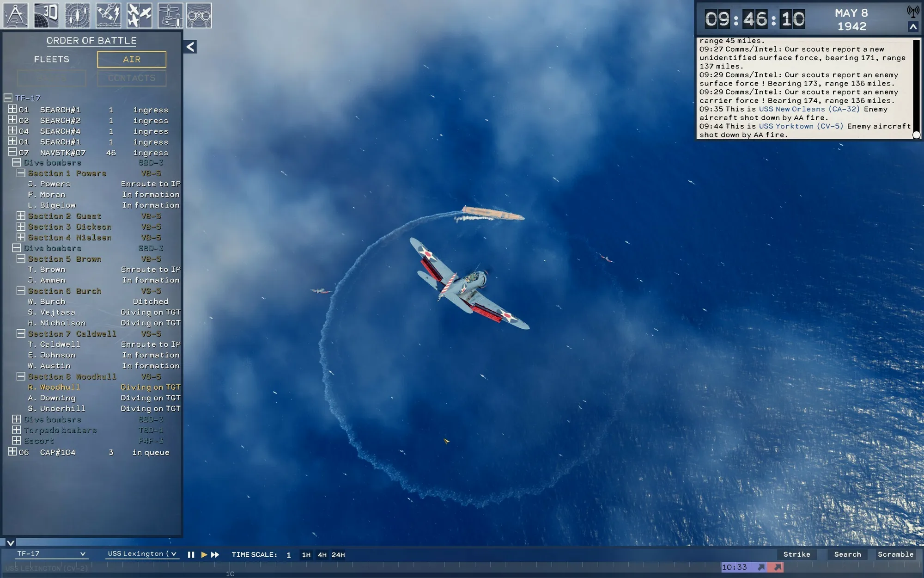
Task: Open the air combat dogfight view
Action: point(139,15)
